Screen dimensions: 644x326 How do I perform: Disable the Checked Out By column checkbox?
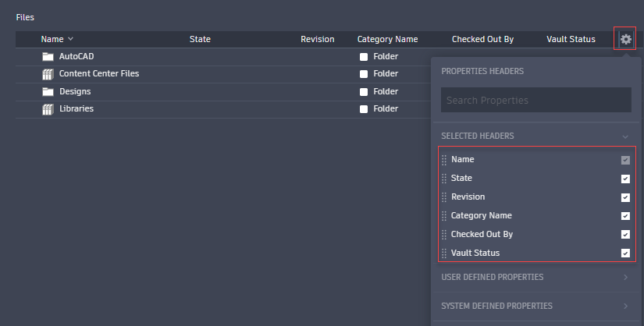tap(625, 235)
